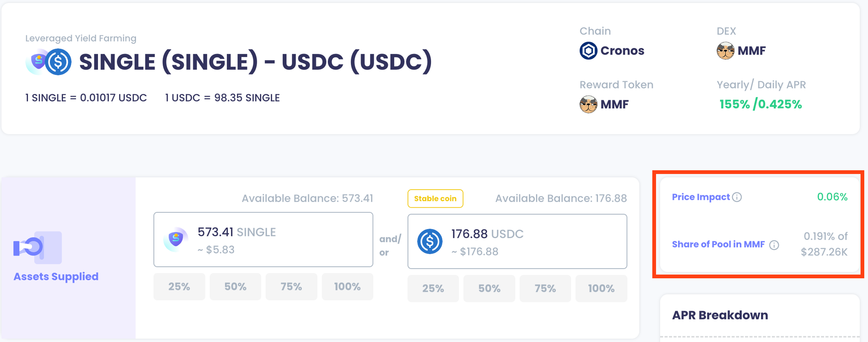This screenshot has height=342, width=868.
Task: Click the Stable coin badge
Action: coord(435,199)
